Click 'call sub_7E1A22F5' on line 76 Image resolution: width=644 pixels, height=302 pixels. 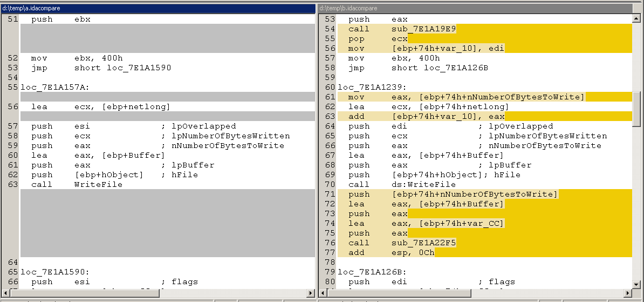pyautogui.click(x=402, y=243)
